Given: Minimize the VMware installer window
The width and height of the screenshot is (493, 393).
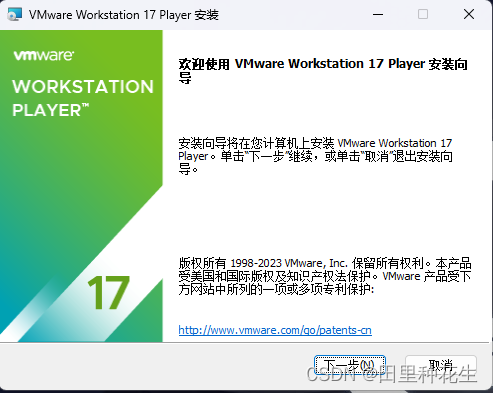Looking at the screenshot, I should [x=378, y=14].
